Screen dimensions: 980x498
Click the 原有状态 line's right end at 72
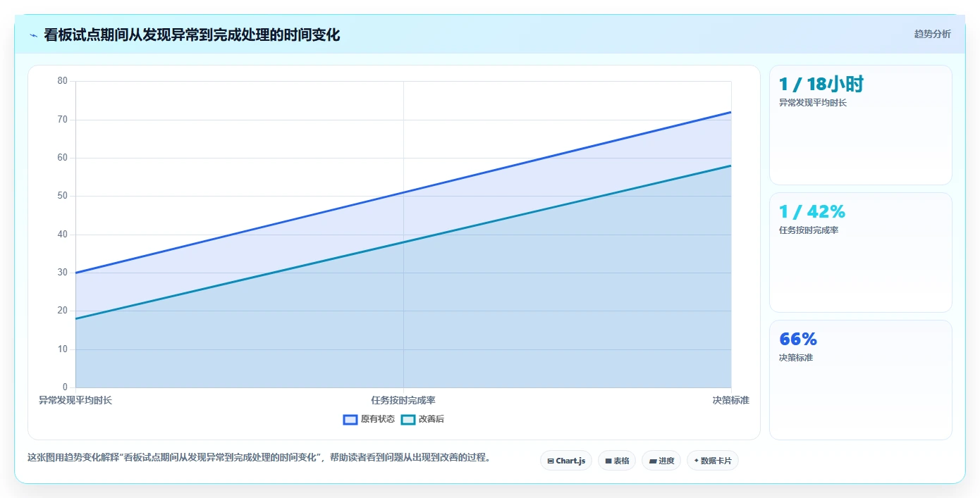pos(730,112)
